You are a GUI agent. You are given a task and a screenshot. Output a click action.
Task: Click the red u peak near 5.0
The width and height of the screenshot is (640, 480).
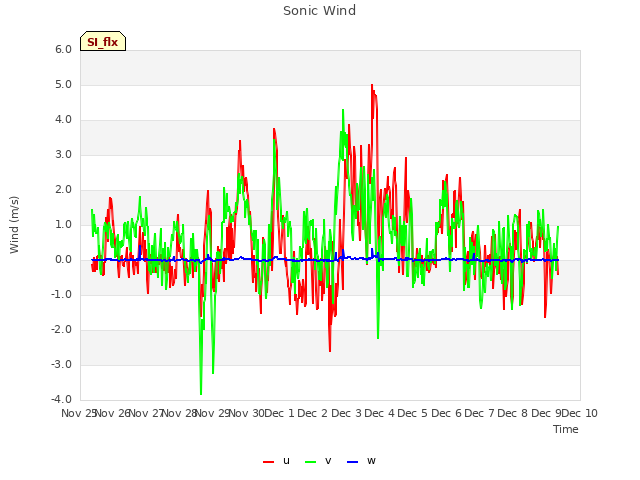(372, 85)
